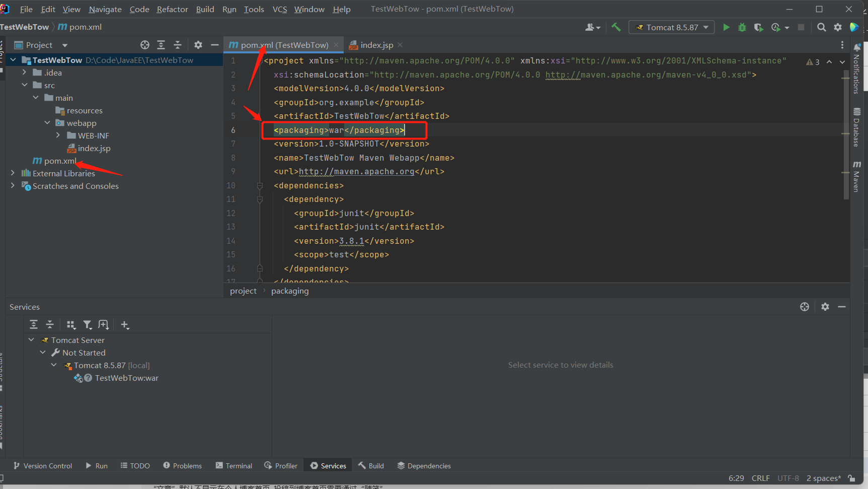Click Add Service plus icon
This screenshot has width=868, height=489.
[125, 325]
